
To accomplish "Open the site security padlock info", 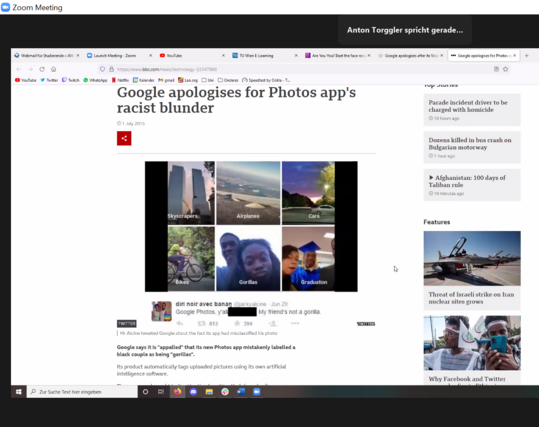I will pos(111,69).
